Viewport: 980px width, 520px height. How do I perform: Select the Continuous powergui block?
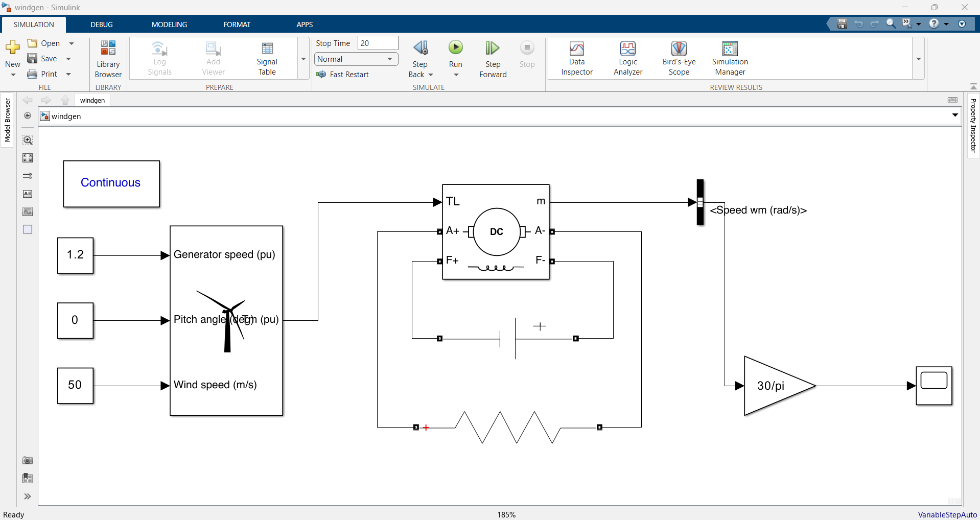111,184
